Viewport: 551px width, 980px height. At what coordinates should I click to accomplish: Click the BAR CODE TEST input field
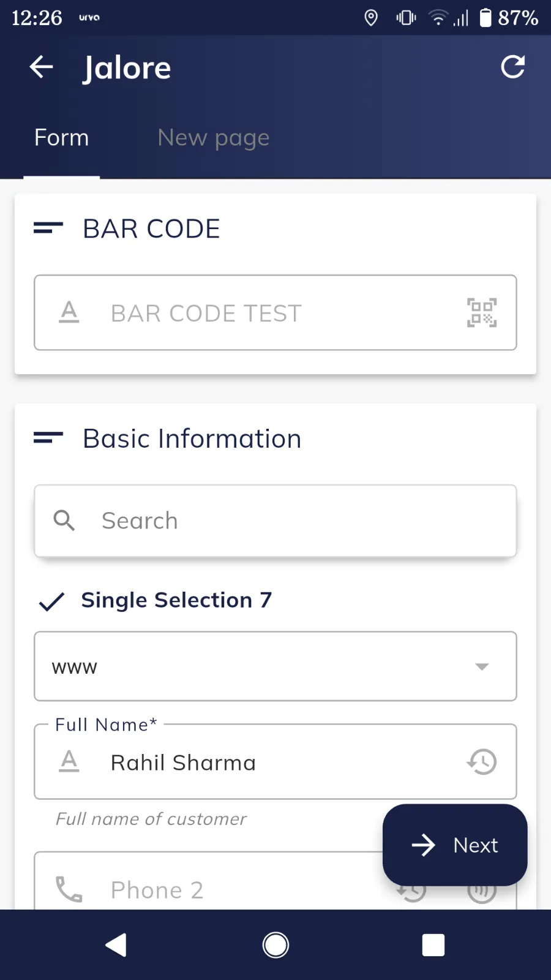(x=269, y=313)
